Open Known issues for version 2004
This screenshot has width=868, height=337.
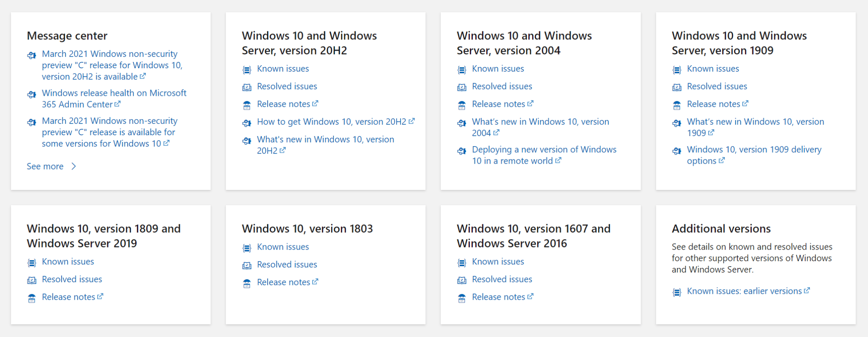[498, 69]
